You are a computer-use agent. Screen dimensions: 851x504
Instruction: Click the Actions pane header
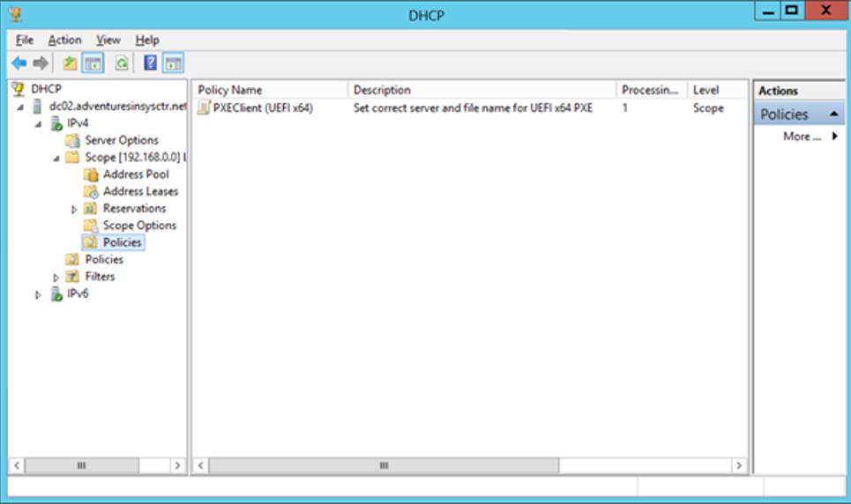pos(799,91)
